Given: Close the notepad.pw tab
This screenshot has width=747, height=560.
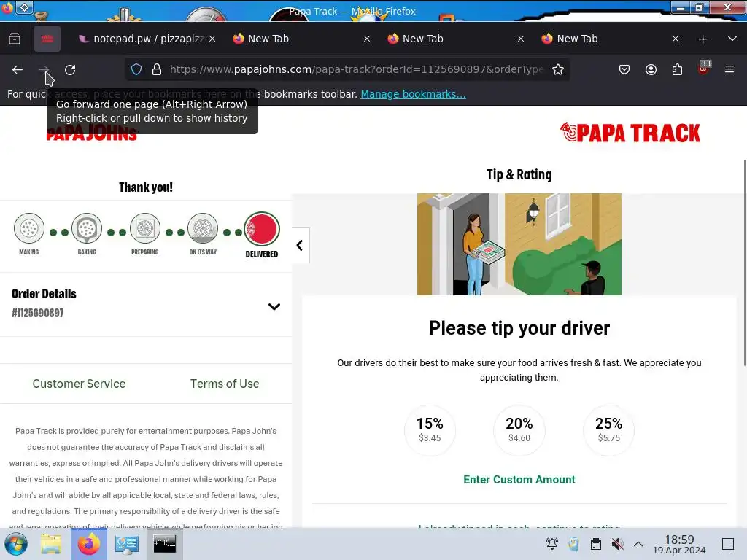Looking at the screenshot, I should 212,39.
